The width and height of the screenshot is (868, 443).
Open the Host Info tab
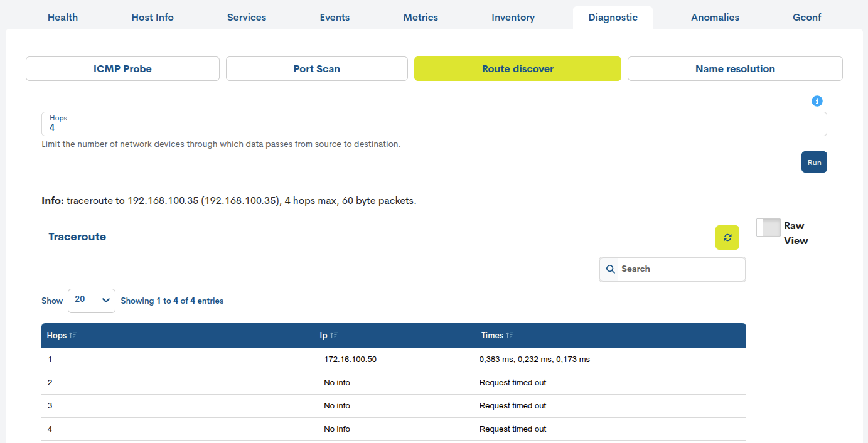click(x=153, y=18)
